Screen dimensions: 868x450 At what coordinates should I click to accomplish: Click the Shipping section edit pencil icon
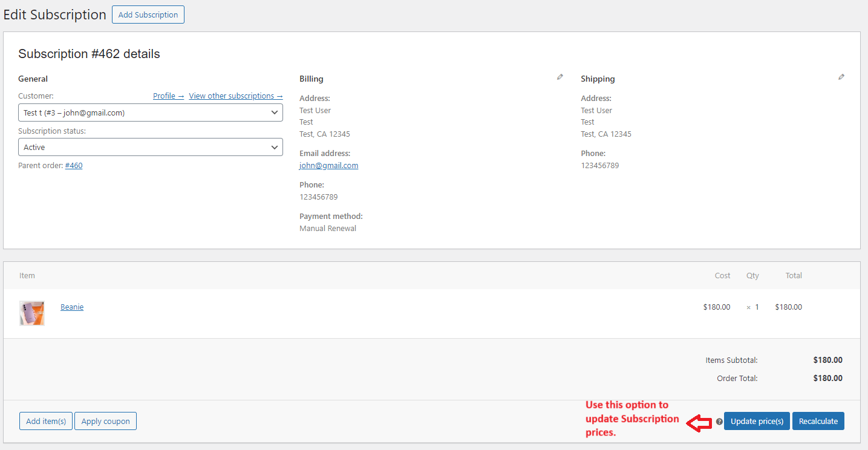click(x=841, y=76)
